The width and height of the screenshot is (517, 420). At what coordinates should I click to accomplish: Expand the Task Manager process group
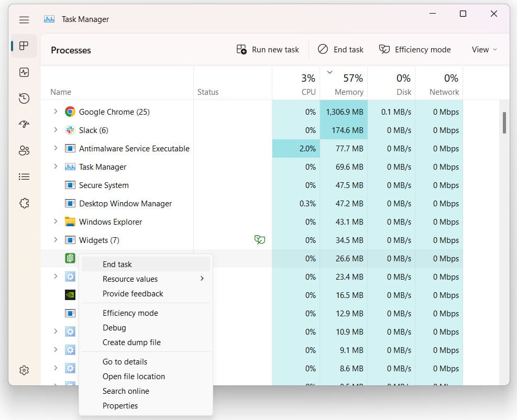[56, 167]
